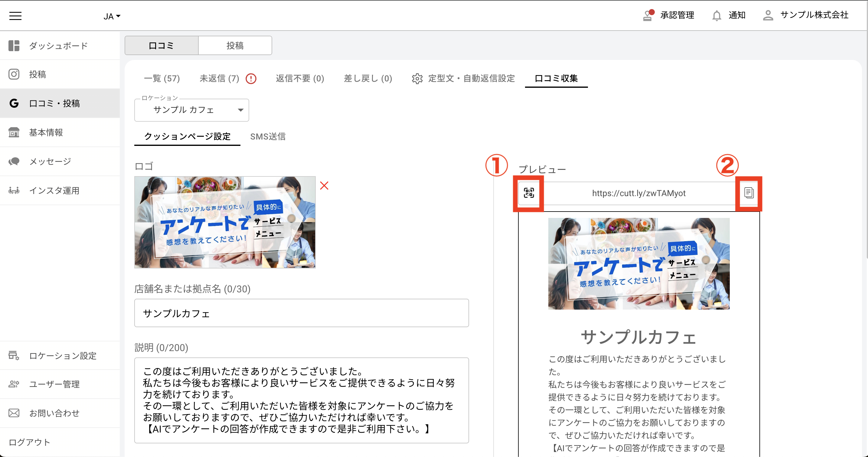Click the ログアウト link
868x457 pixels.
(29, 442)
